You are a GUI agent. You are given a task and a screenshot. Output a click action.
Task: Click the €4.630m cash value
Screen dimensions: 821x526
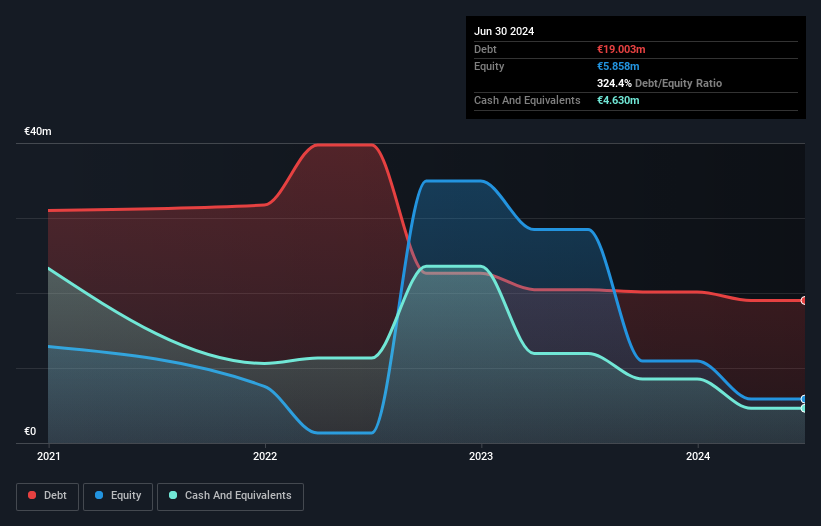tap(618, 100)
